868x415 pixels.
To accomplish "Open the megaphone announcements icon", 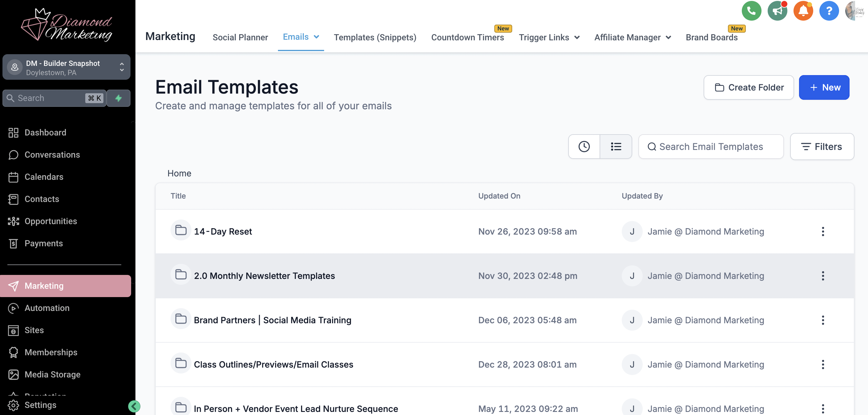I will (x=777, y=11).
